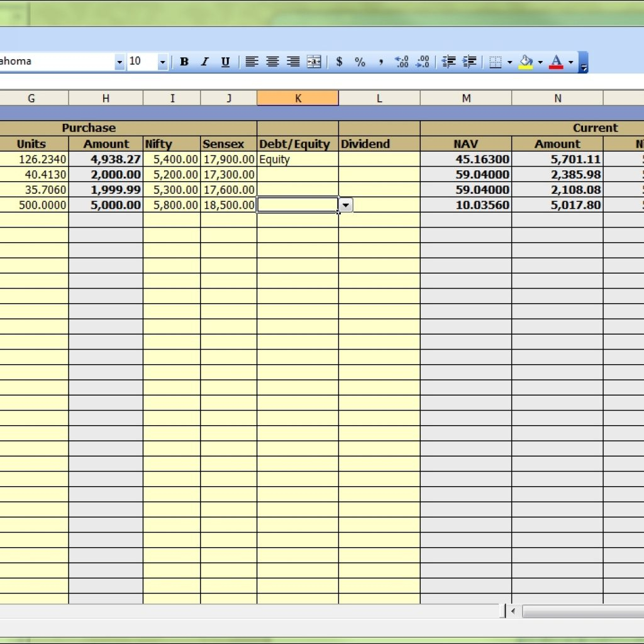Viewport: 644px width, 644px height.
Task: Toggle bold formatting
Action: [184, 62]
